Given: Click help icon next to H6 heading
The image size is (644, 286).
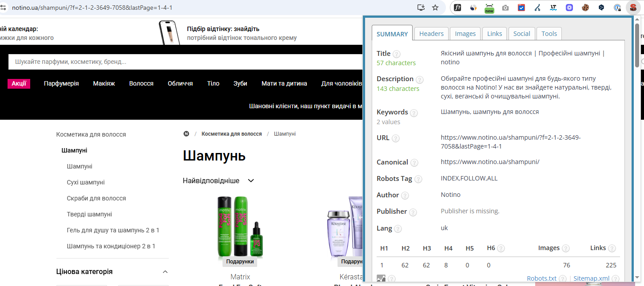Looking at the screenshot, I should pyautogui.click(x=501, y=249).
